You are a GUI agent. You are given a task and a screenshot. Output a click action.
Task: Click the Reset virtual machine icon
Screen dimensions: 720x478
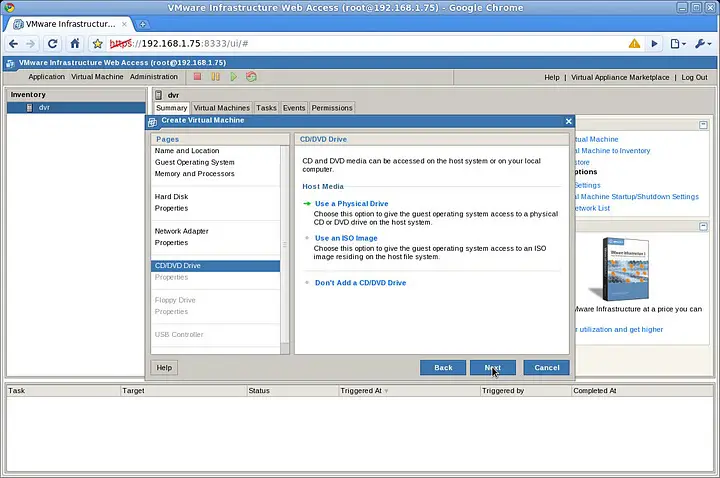251,77
